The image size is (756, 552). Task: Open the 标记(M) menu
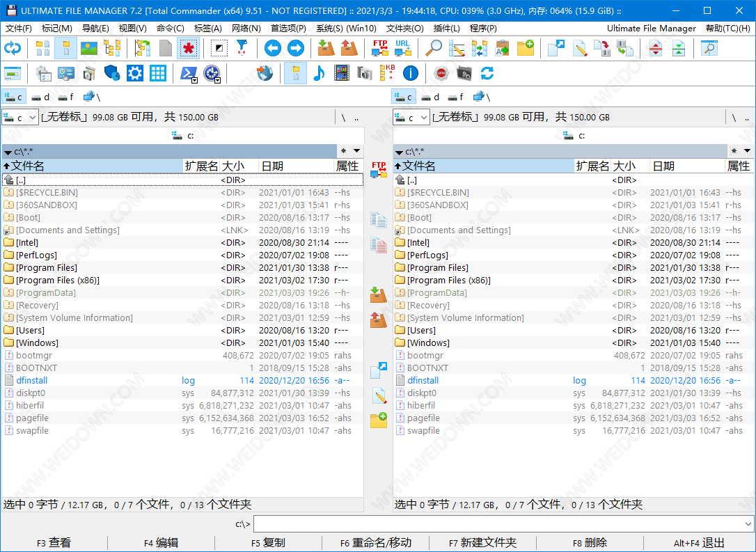click(57, 29)
